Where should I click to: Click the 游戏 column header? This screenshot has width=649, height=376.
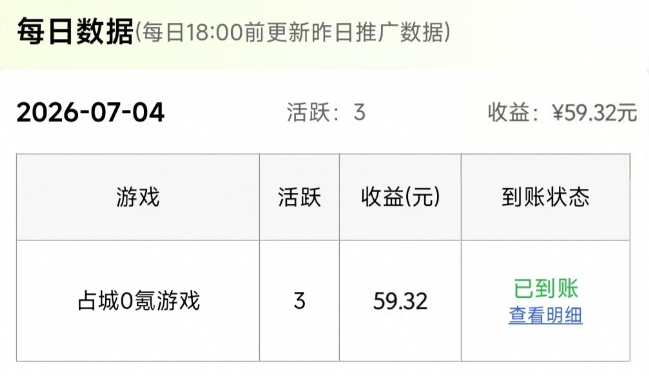coord(138,197)
